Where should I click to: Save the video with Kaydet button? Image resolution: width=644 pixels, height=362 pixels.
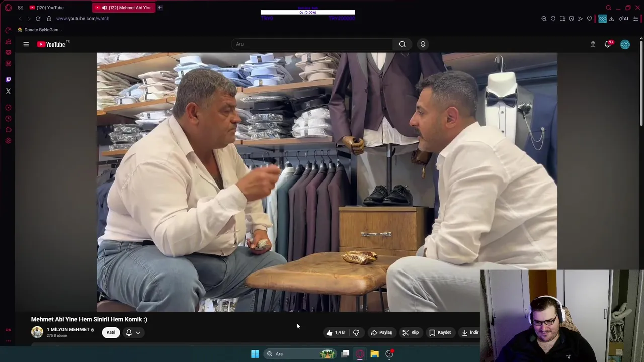(x=440, y=332)
